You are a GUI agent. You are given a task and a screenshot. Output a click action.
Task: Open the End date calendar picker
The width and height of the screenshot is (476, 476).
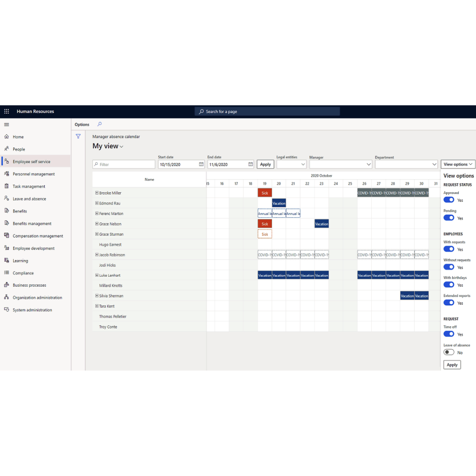250,164
